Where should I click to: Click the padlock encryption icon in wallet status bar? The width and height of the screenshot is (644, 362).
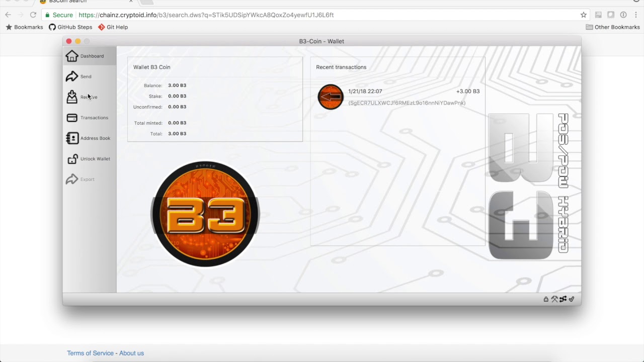coord(546,299)
